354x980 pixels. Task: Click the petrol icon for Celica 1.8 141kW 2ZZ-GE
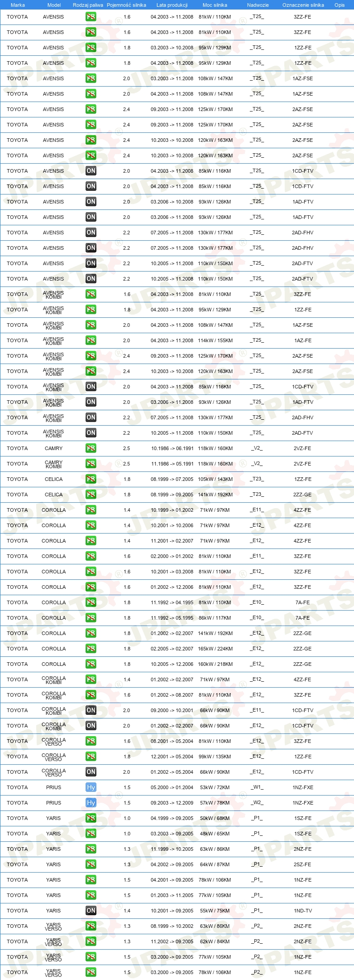pos(91,495)
